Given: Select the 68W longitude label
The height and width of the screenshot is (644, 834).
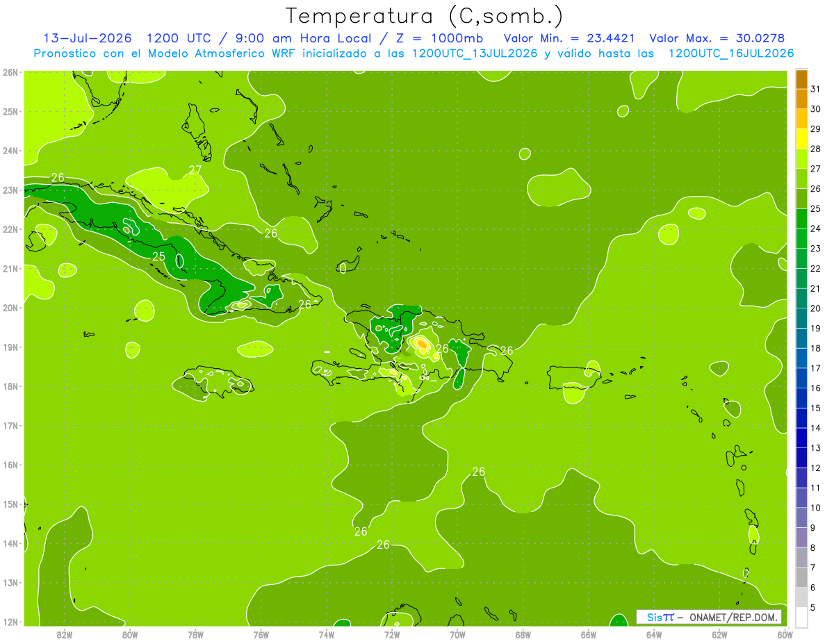Looking at the screenshot, I should 523,635.
